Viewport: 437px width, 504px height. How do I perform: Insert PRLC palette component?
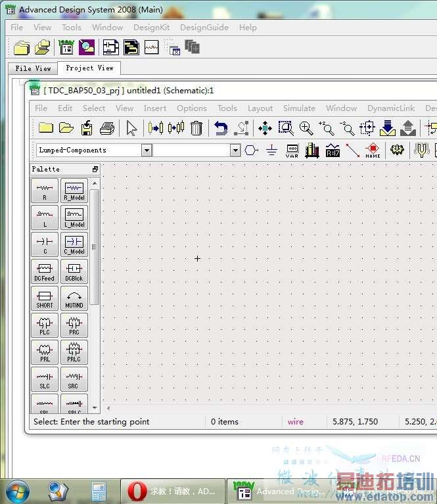click(74, 353)
